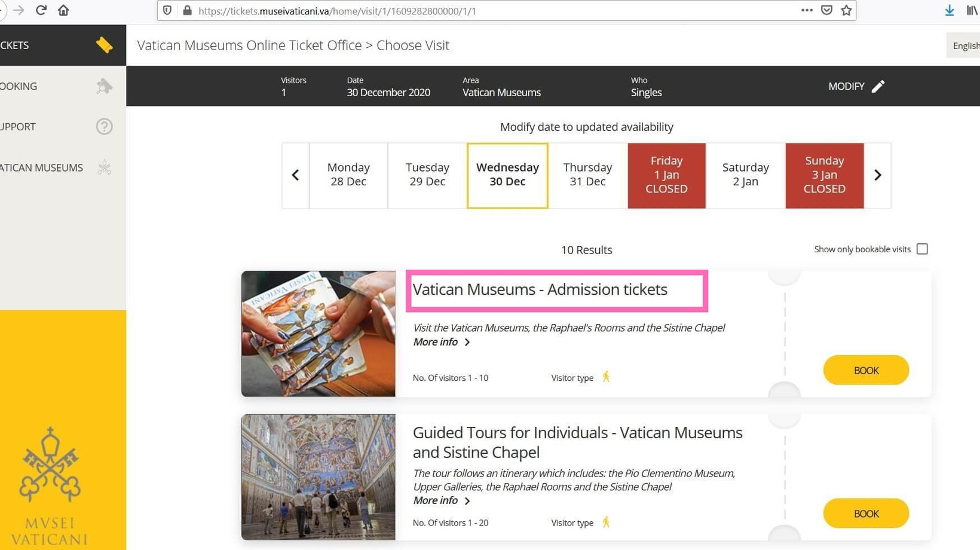Click the Support question mark icon
The width and height of the screenshot is (980, 550).
tap(104, 127)
